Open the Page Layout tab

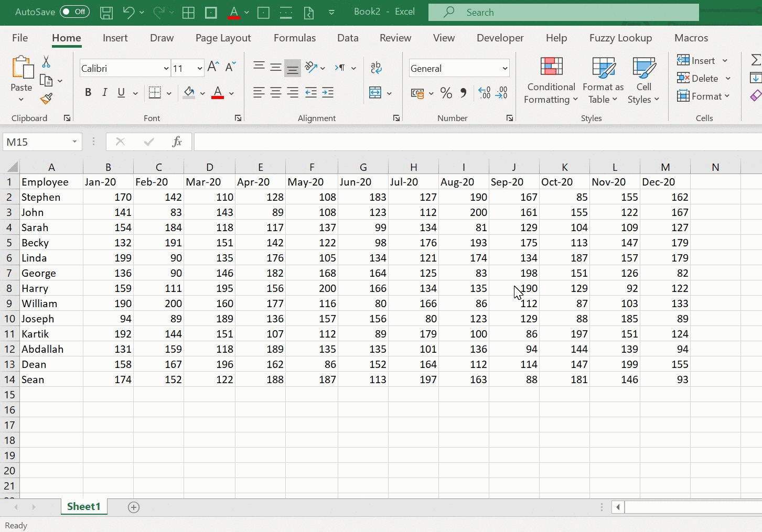click(223, 38)
